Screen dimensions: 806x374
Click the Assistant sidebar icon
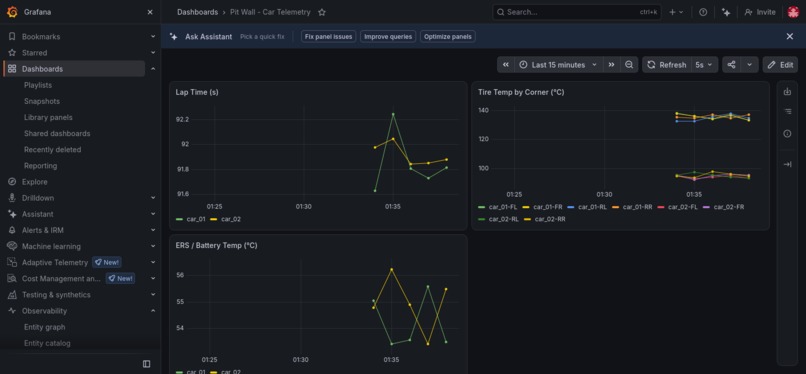pos(12,214)
